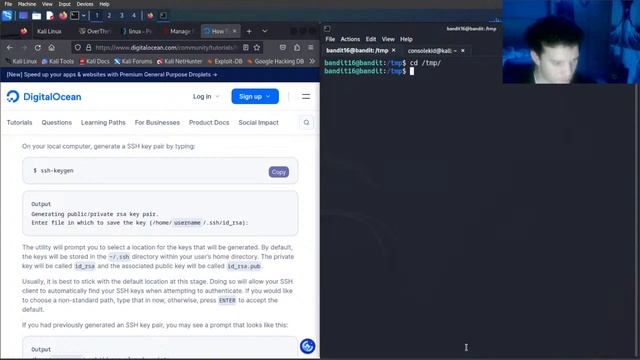The image size is (640, 360).
Task: Go to the Tutorials section
Action: (x=19, y=122)
